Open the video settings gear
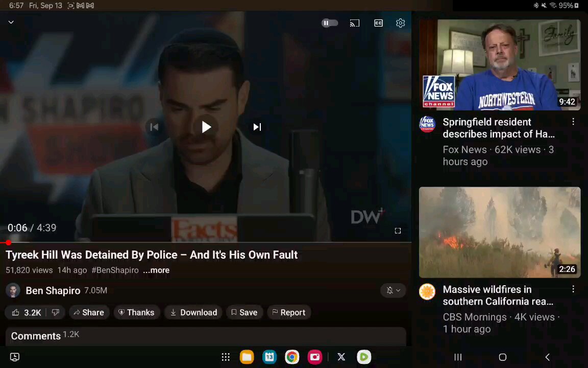Image resolution: width=588 pixels, height=368 pixels. (x=401, y=24)
